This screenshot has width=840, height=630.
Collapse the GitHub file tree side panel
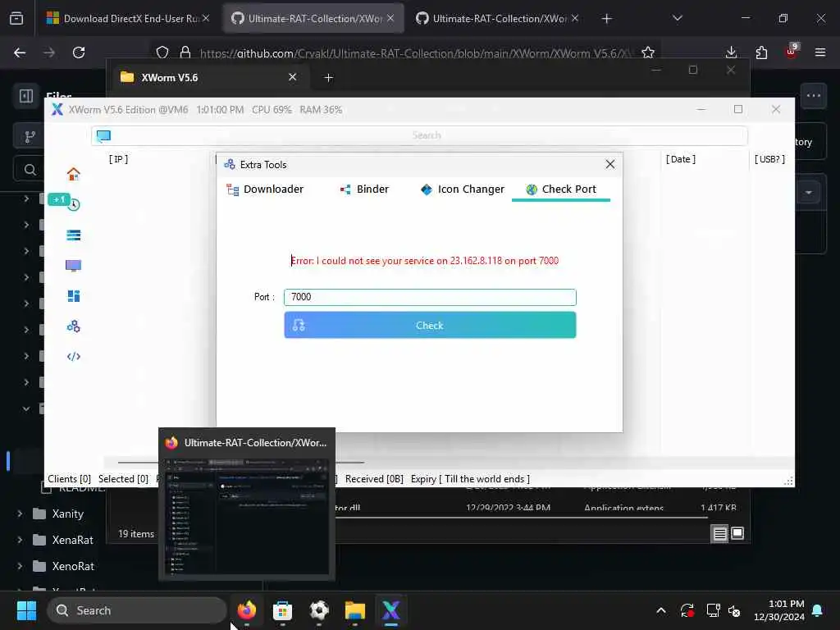26,96
